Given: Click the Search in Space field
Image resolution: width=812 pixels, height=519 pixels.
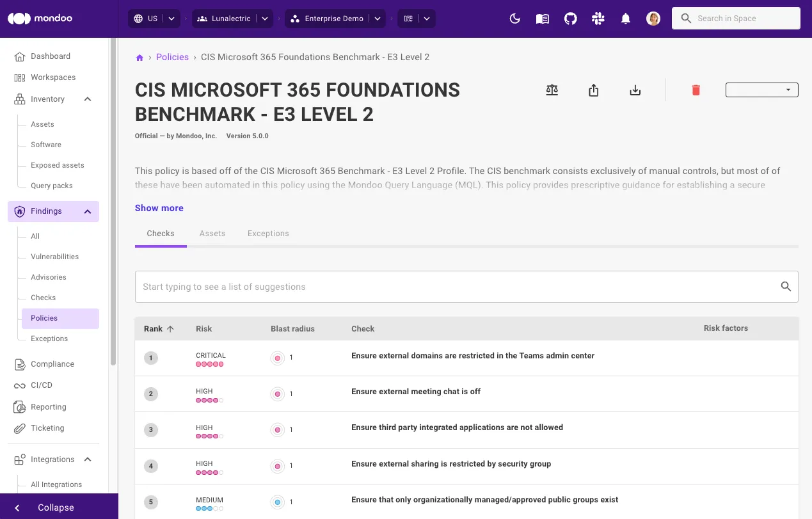Looking at the screenshot, I should click(736, 19).
